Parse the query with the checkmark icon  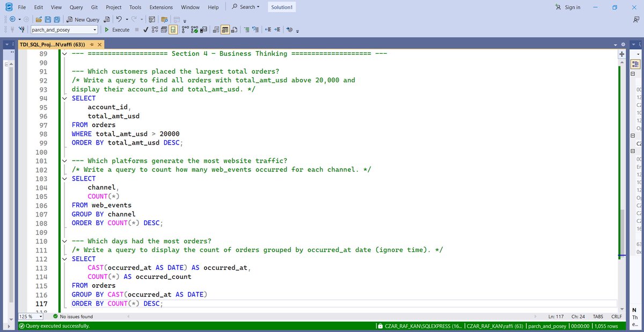[x=146, y=30]
